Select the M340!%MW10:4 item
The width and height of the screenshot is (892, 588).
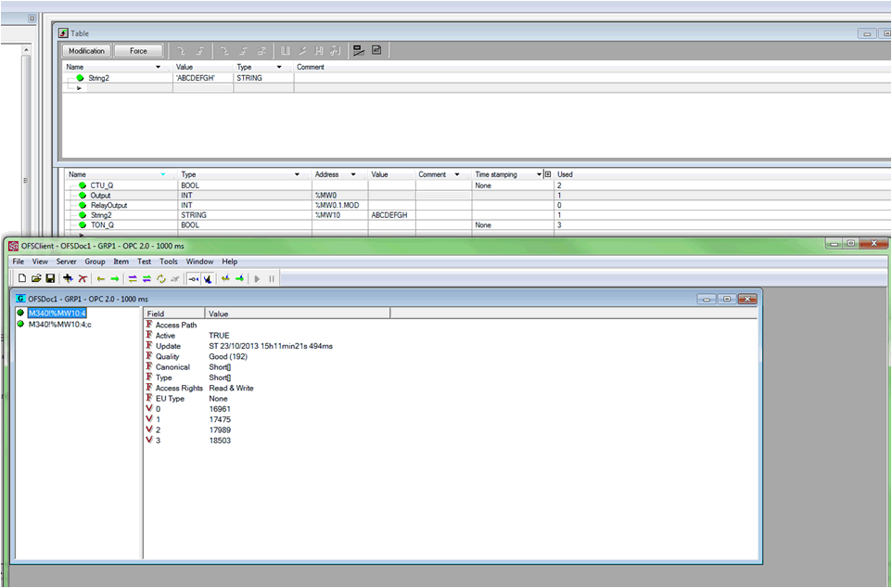click(57, 313)
